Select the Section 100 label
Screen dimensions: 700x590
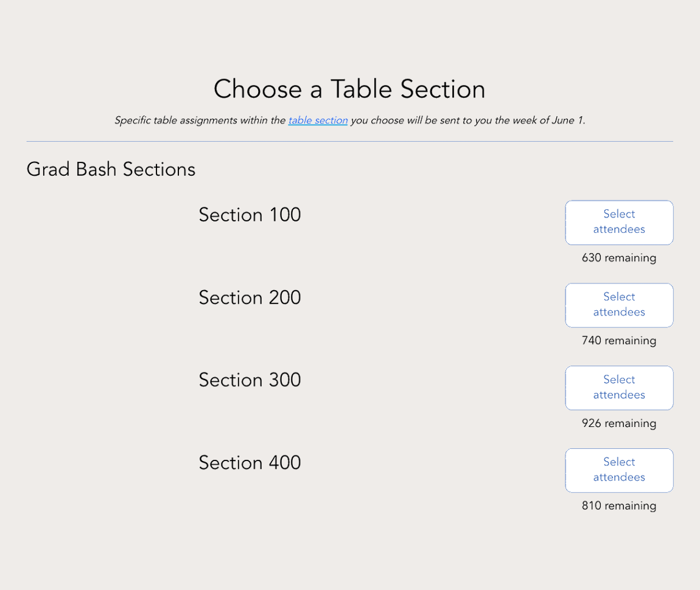click(x=250, y=215)
